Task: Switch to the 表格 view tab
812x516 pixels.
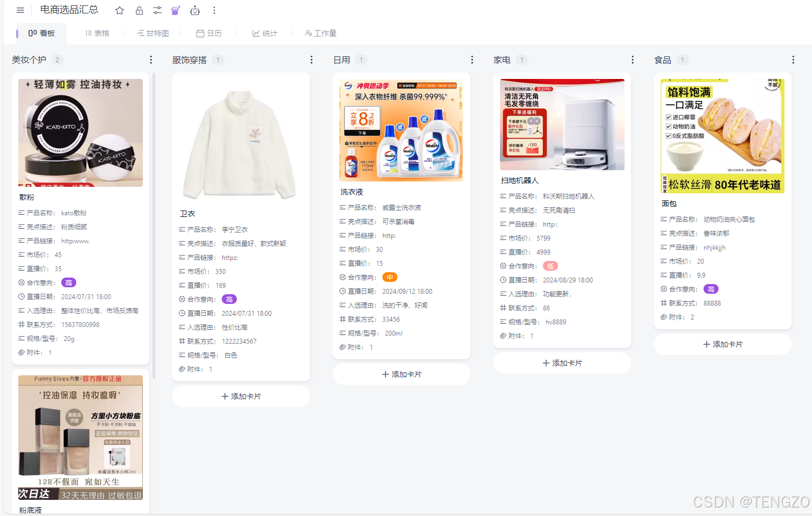Action: tap(97, 33)
